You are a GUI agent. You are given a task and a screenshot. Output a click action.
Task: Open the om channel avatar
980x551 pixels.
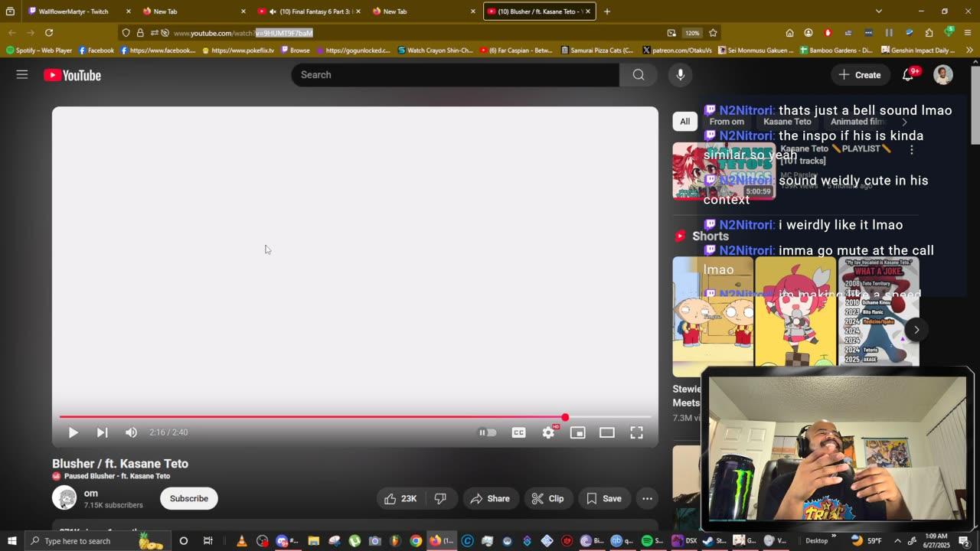[64, 498]
